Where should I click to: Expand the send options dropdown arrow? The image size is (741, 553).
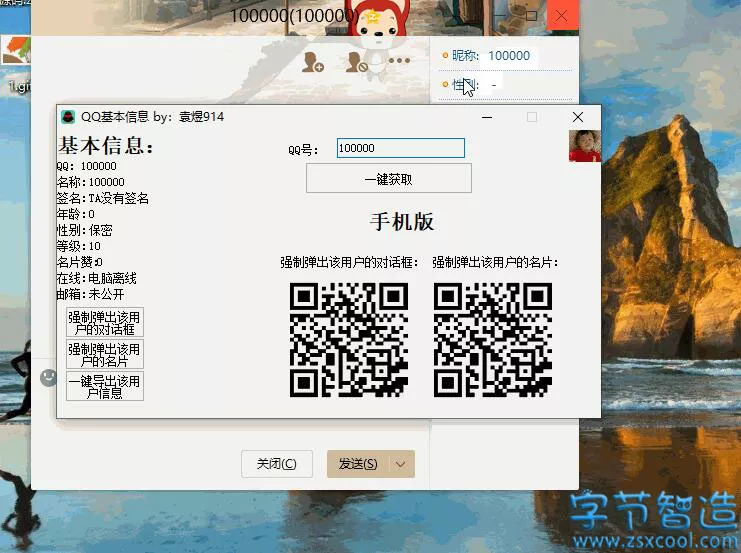[401, 464]
